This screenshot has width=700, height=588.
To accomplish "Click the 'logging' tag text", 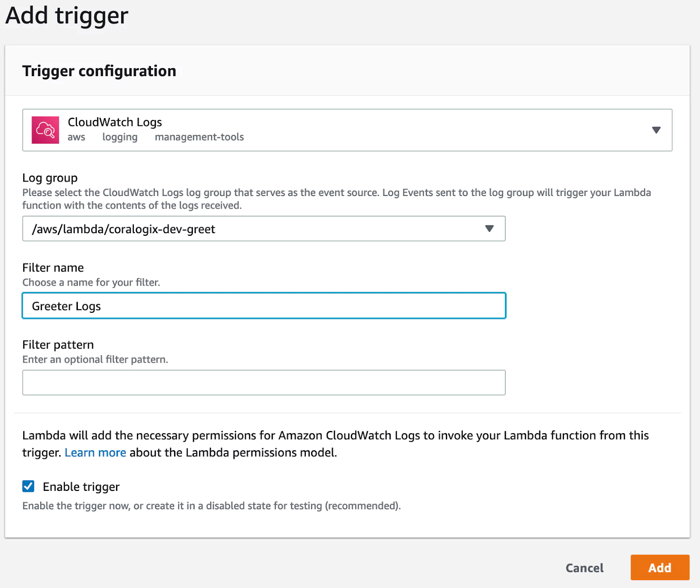I will 120,137.
